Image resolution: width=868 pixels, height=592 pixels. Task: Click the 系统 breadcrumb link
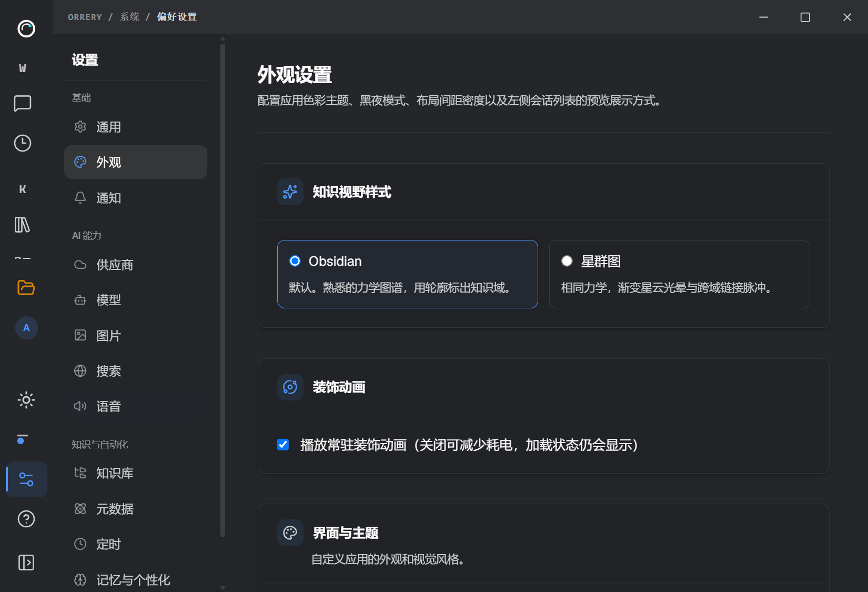(129, 17)
